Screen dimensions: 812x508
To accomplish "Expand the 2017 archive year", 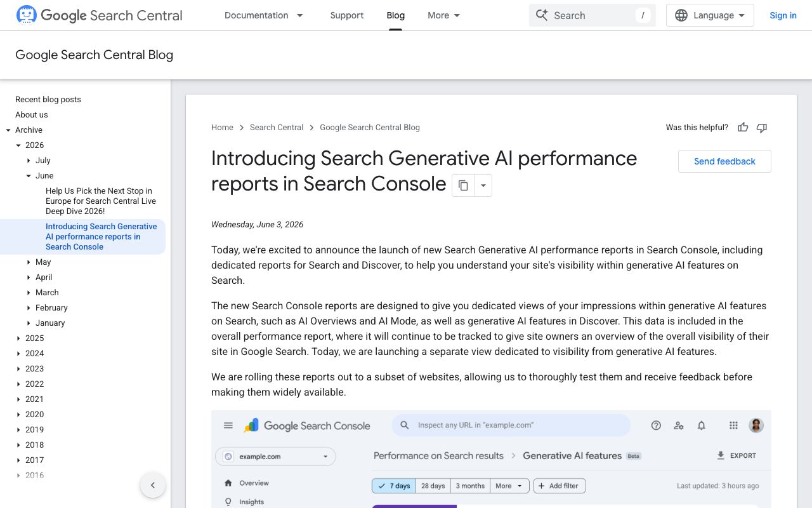I will coord(18,460).
